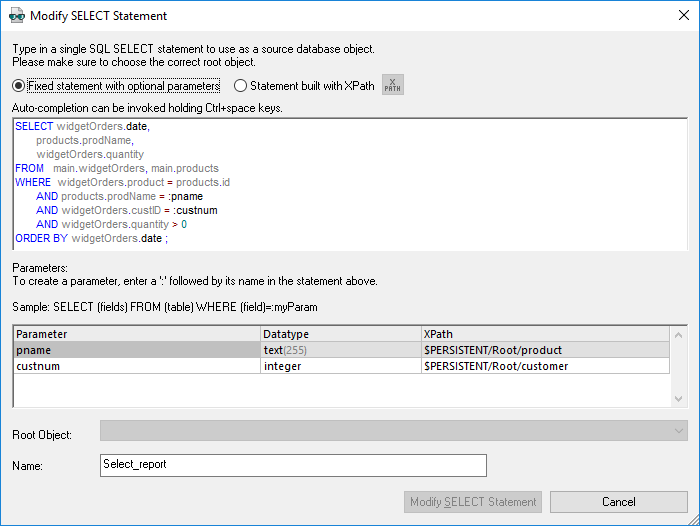
Task: Select Statement built with XPath option
Action: click(241, 86)
